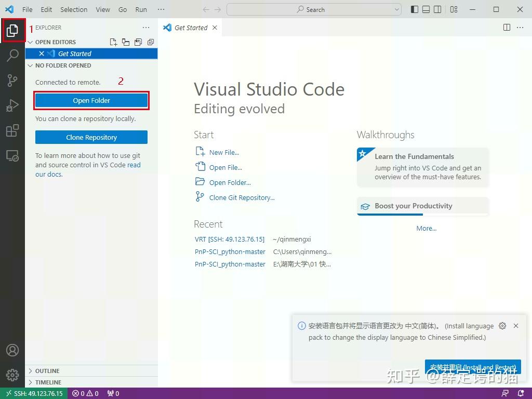The width and height of the screenshot is (532, 399).
Task: Open the Search view icon
Action: (13, 55)
